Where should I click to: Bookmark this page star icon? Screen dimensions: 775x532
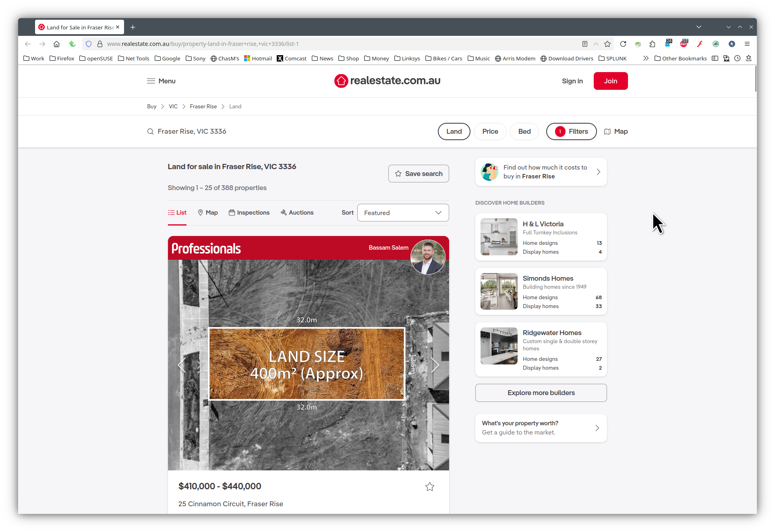[607, 44]
